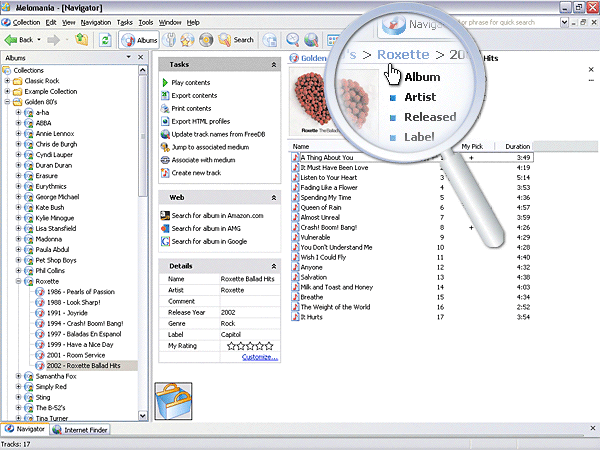
Task: Open the shopping basket icon
Action: pos(172,400)
